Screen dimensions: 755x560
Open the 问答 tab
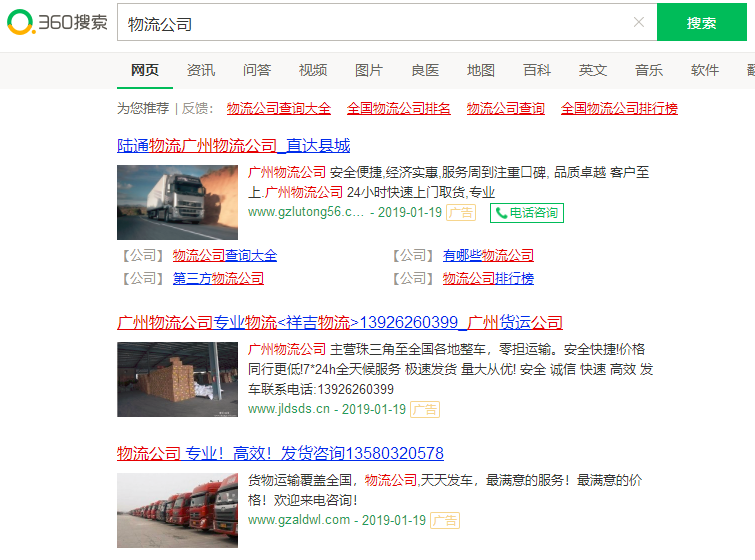257,70
